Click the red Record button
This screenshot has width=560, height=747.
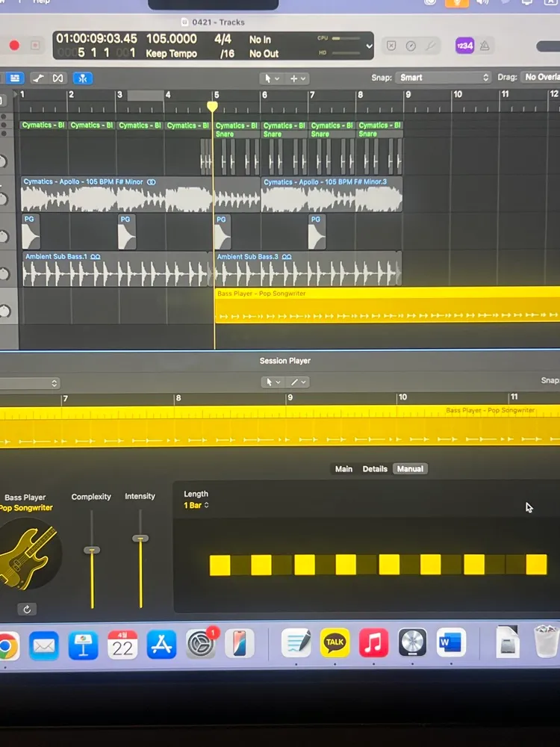coord(14,46)
